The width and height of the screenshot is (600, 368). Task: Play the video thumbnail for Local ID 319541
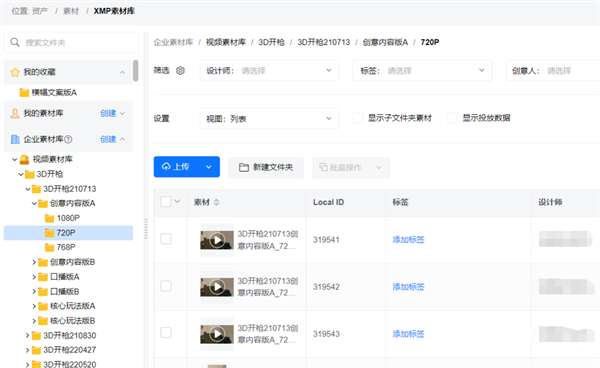click(x=217, y=240)
